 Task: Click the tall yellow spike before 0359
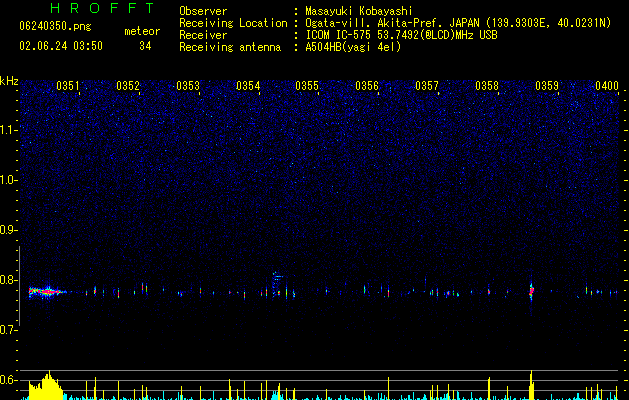(531, 384)
